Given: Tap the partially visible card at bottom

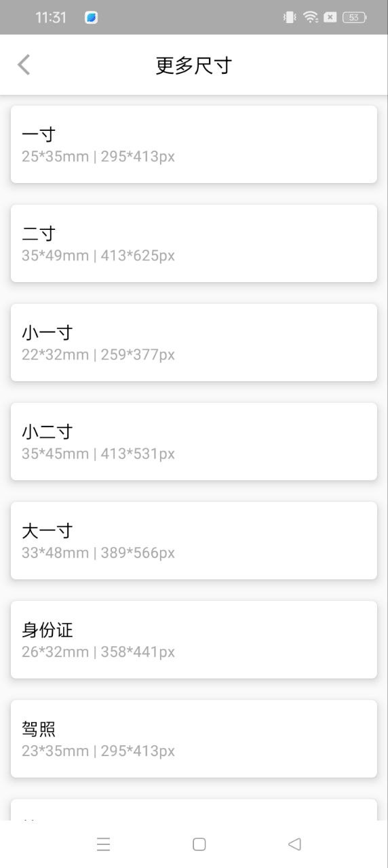Looking at the screenshot, I should pyautogui.click(x=194, y=810).
